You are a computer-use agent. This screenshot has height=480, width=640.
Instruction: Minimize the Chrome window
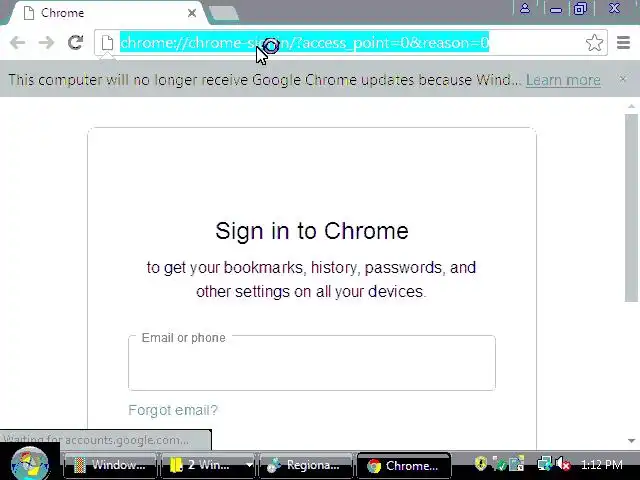click(556, 9)
